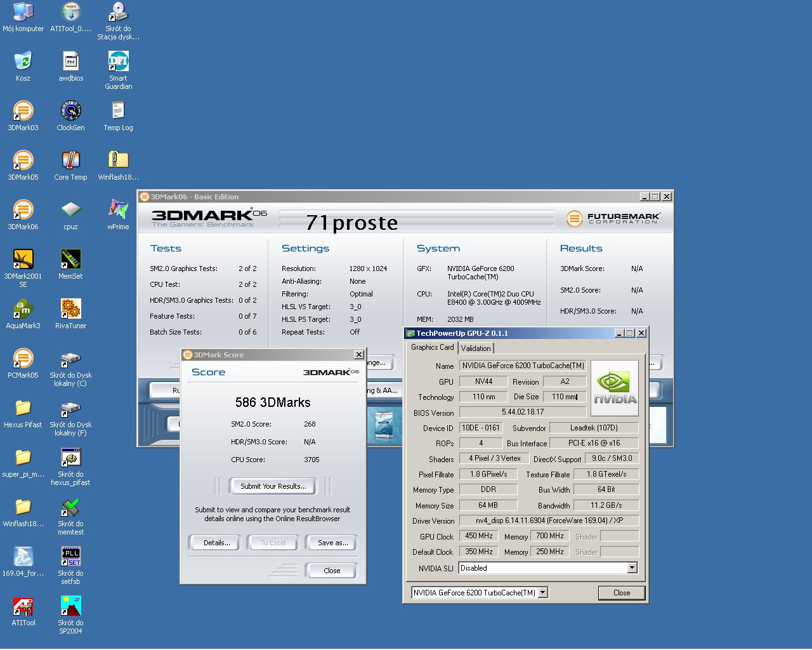The height and width of the screenshot is (650, 812).
Task: Click Save as in score dialog
Action: point(332,543)
